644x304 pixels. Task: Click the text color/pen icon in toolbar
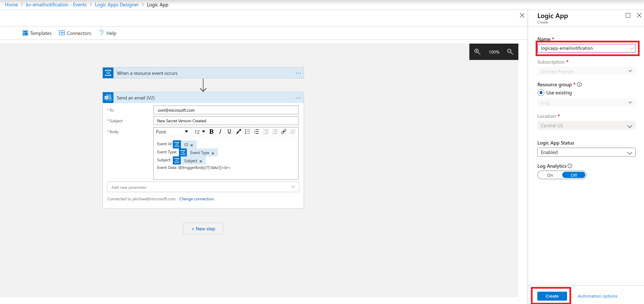point(238,131)
